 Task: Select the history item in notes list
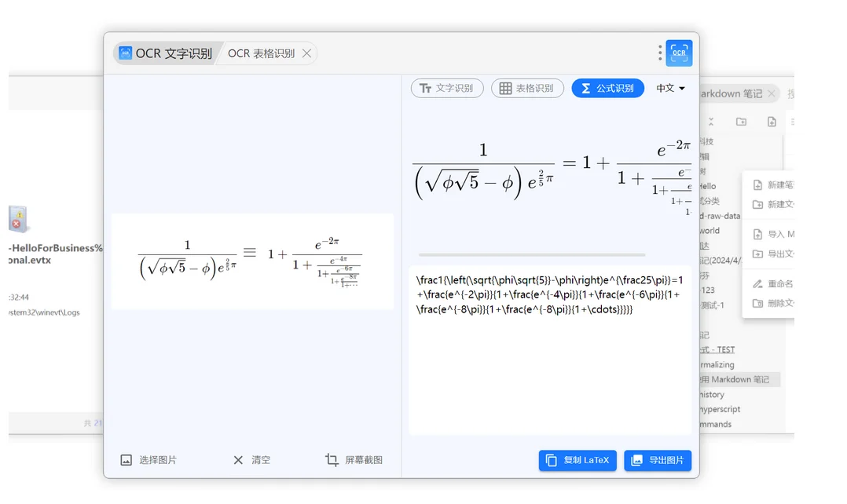tap(712, 394)
